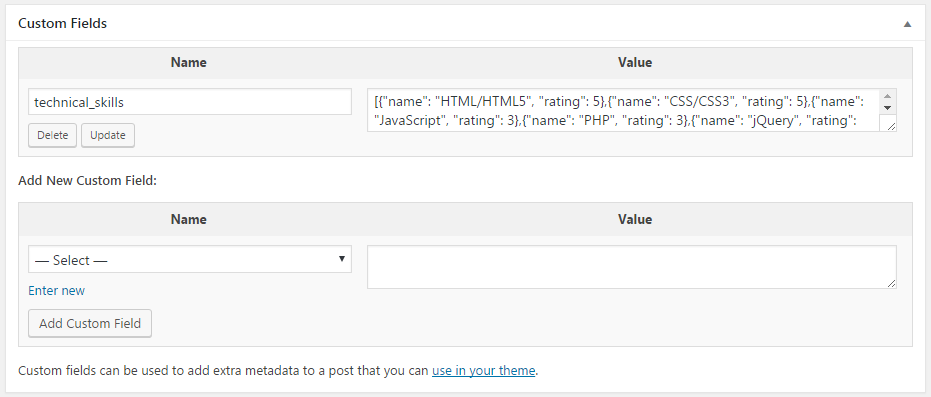Click the Value column header of the existing fields table

pyautogui.click(x=635, y=62)
